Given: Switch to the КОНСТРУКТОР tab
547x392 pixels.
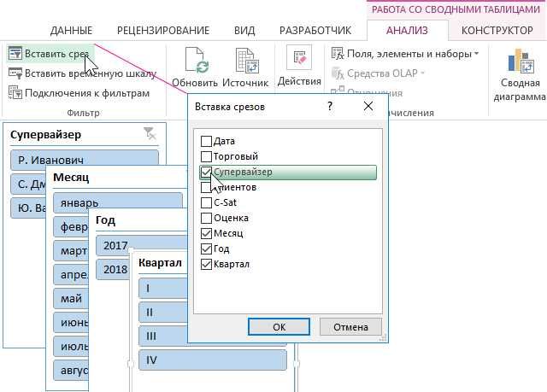Looking at the screenshot, I should coord(497,31).
